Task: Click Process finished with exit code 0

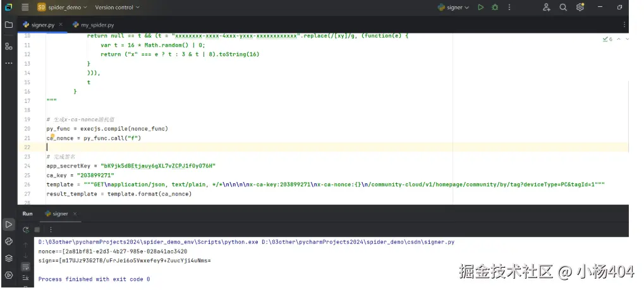Action: coord(94,279)
